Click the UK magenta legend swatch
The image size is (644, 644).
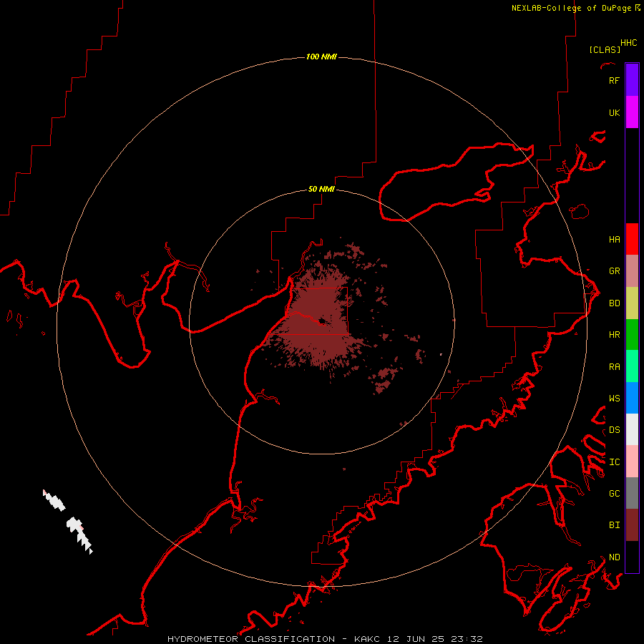632,112
